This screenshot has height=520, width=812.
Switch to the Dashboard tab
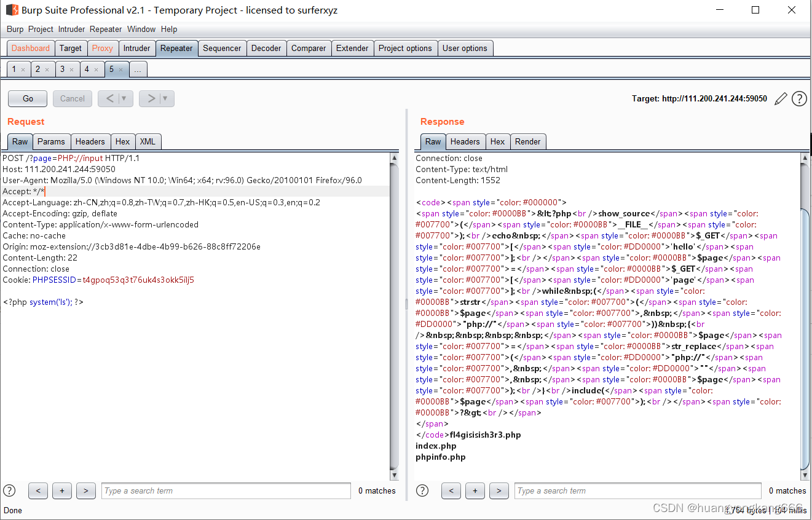tap(31, 48)
